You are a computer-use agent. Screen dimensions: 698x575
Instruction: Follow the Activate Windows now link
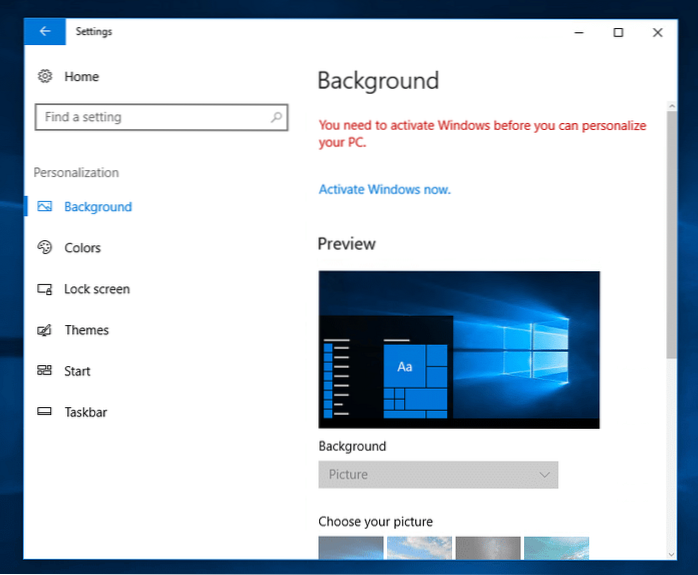[x=384, y=189]
